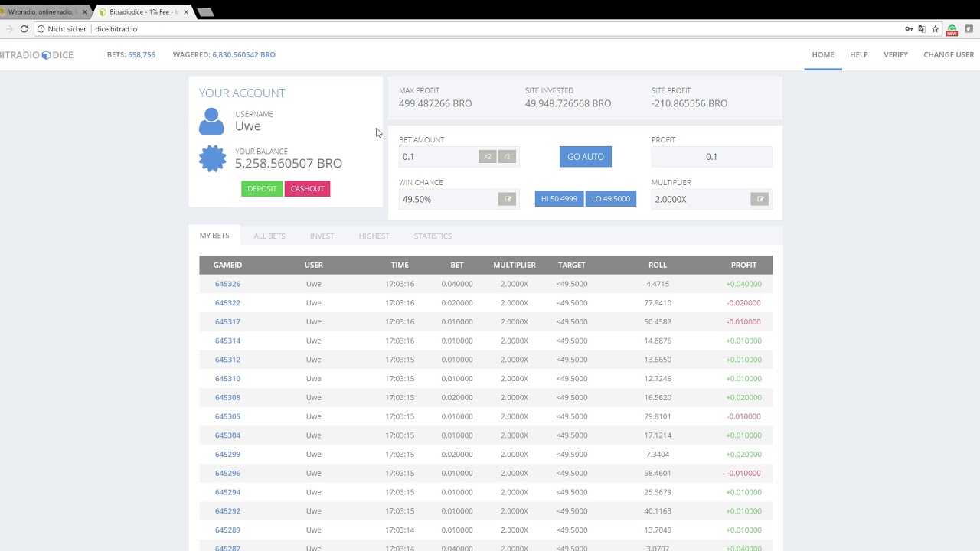Open game ID 645312 link
The height and width of the screenshot is (551, 980).
point(227,360)
